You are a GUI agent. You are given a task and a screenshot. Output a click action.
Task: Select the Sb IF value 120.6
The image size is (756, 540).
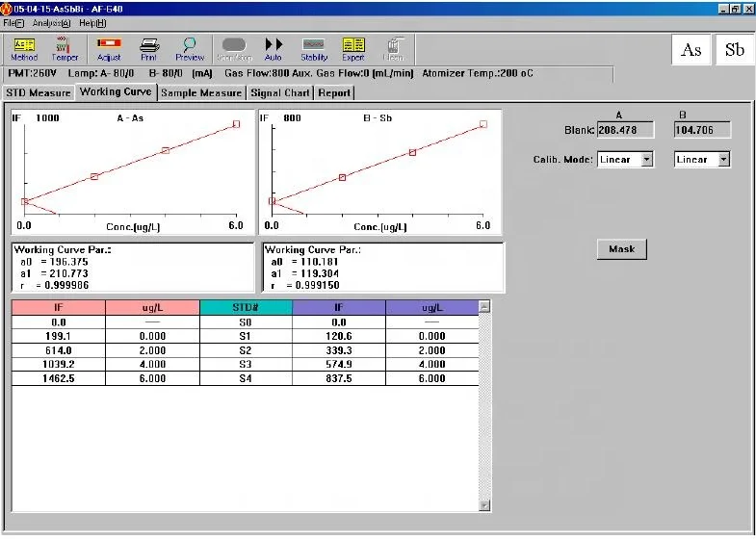click(x=338, y=336)
